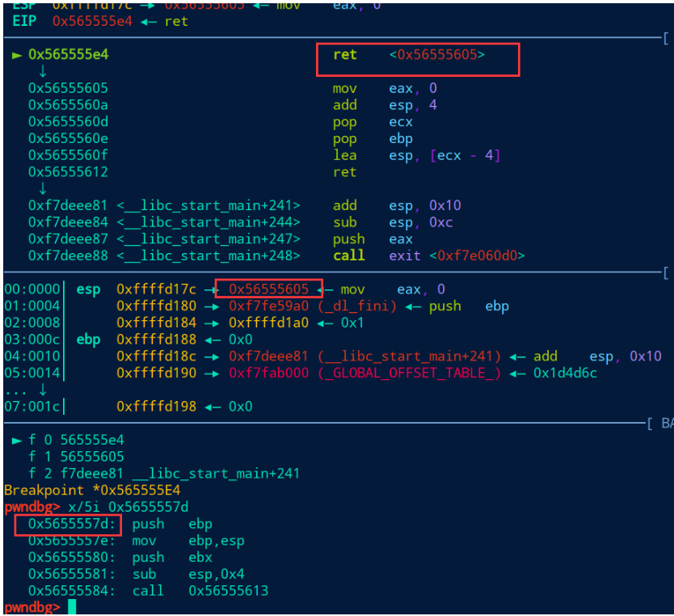
Task: Click the 'pop ebp' instruction
Action: click(373, 139)
